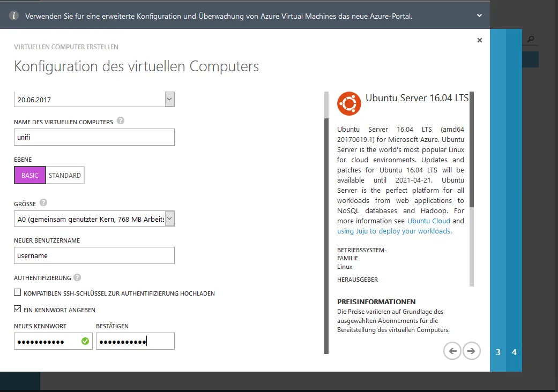Open the using Juju to deploy your workloads link
Viewport: 558px width, 392px height.
click(x=393, y=231)
